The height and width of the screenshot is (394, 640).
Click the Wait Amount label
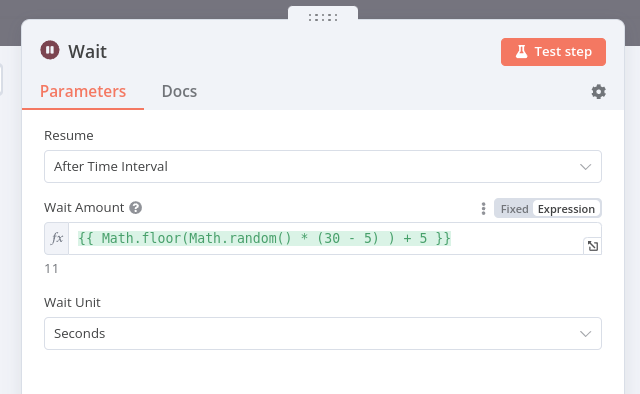(x=84, y=208)
